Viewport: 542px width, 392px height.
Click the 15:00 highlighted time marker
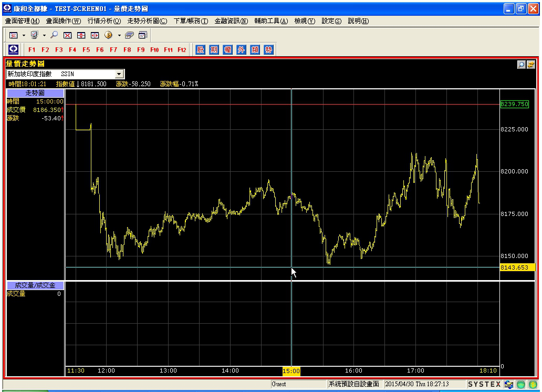click(x=291, y=371)
